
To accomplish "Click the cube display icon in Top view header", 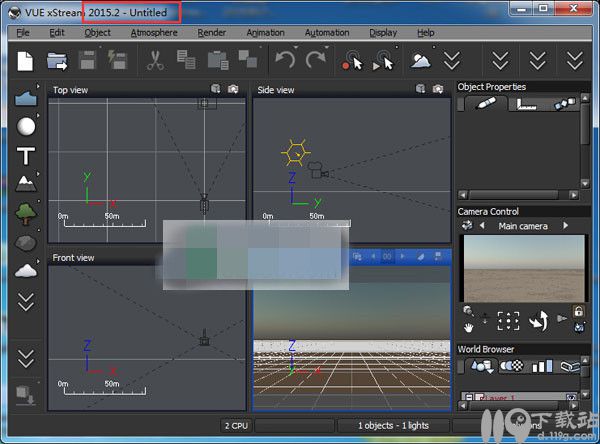I will [216, 89].
